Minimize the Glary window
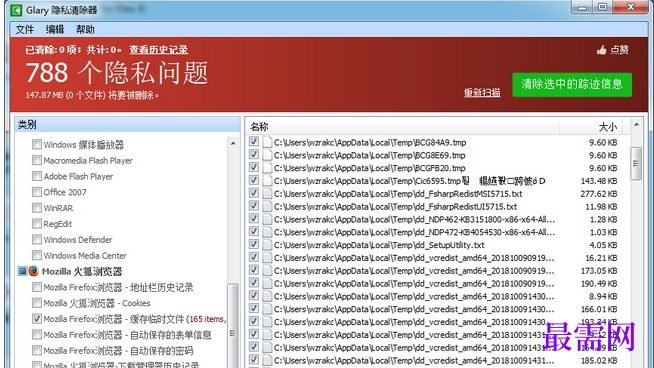This screenshot has width=654, height=368. tap(583, 7)
